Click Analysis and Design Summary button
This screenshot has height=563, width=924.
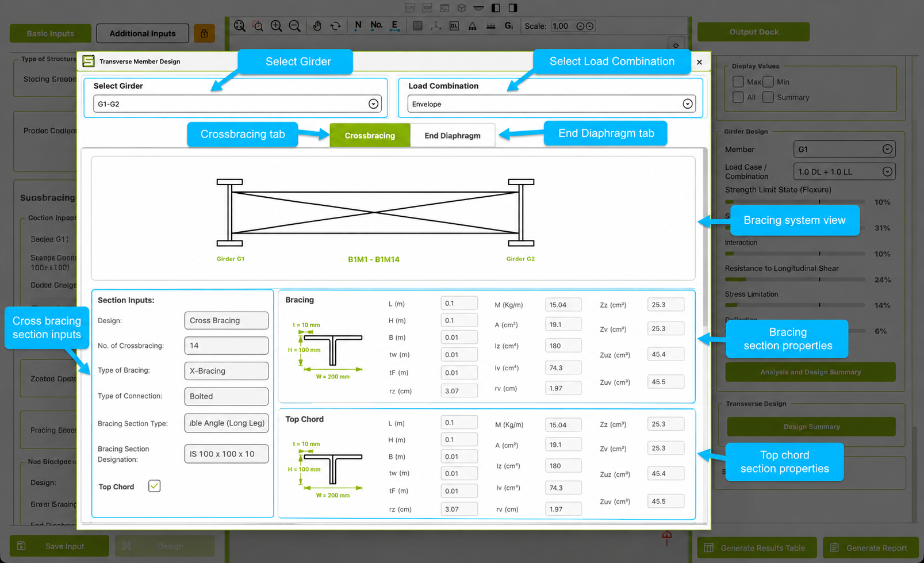(x=811, y=372)
